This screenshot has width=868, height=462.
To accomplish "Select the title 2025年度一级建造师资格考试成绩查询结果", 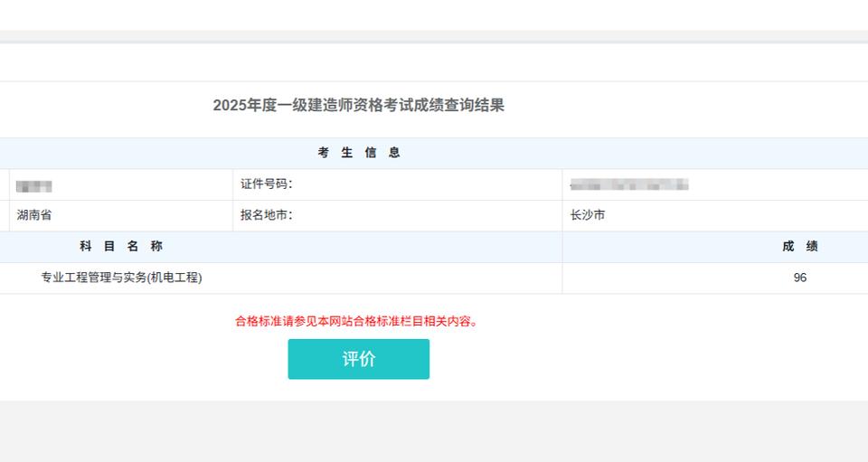I will point(359,105).
